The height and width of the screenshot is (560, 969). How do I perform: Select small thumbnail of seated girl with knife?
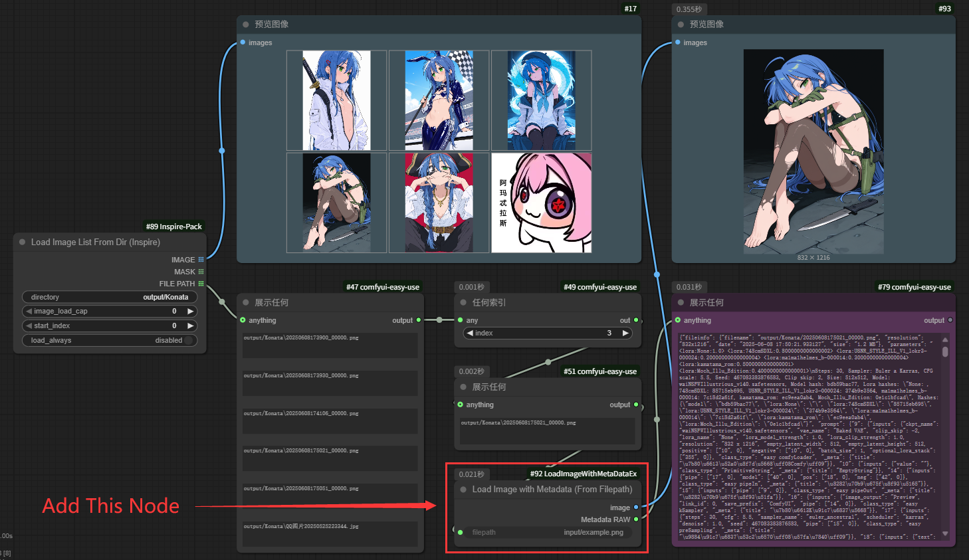pyautogui.click(x=336, y=203)
